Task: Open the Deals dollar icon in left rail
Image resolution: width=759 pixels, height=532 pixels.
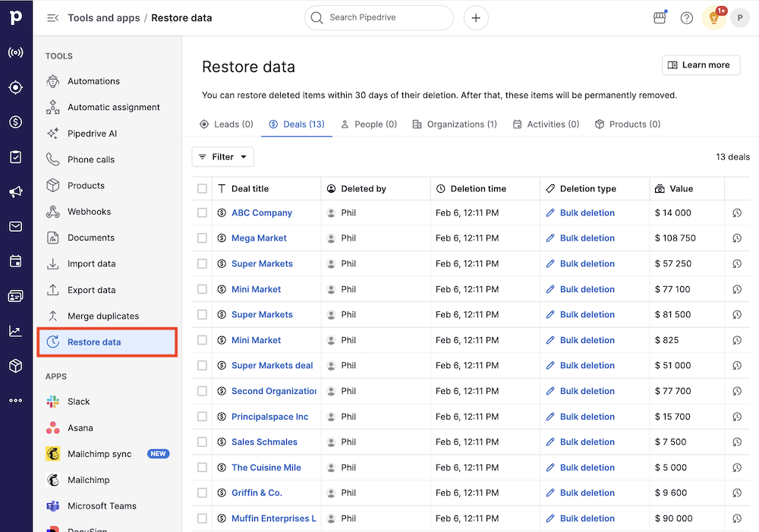Action: [15, 122]
